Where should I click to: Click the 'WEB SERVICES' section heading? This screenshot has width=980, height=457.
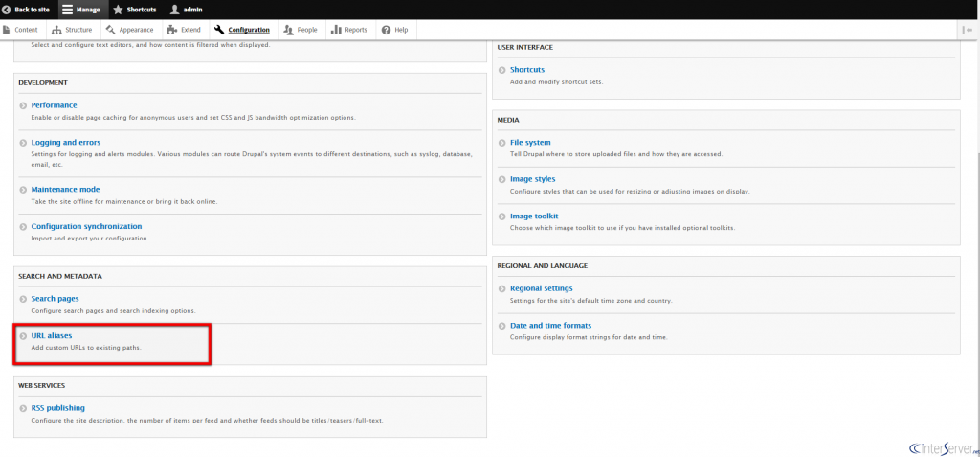point(42,386)
